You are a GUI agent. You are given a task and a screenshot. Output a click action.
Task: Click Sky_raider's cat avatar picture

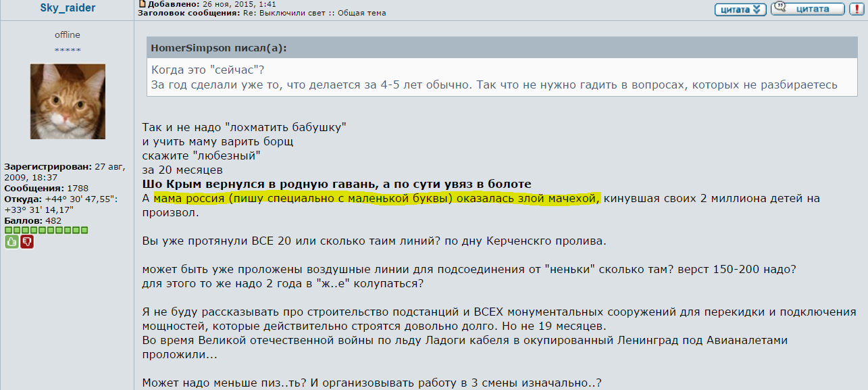point(68,101)
